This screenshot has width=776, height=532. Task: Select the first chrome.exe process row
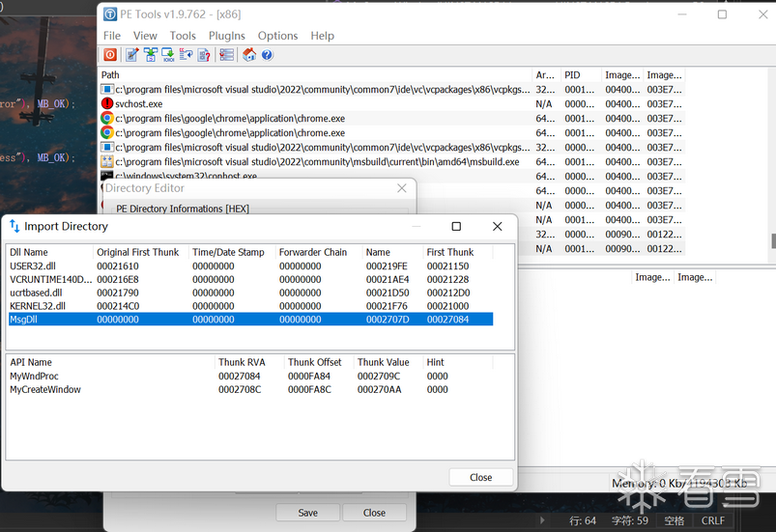[x=391, y=118]
